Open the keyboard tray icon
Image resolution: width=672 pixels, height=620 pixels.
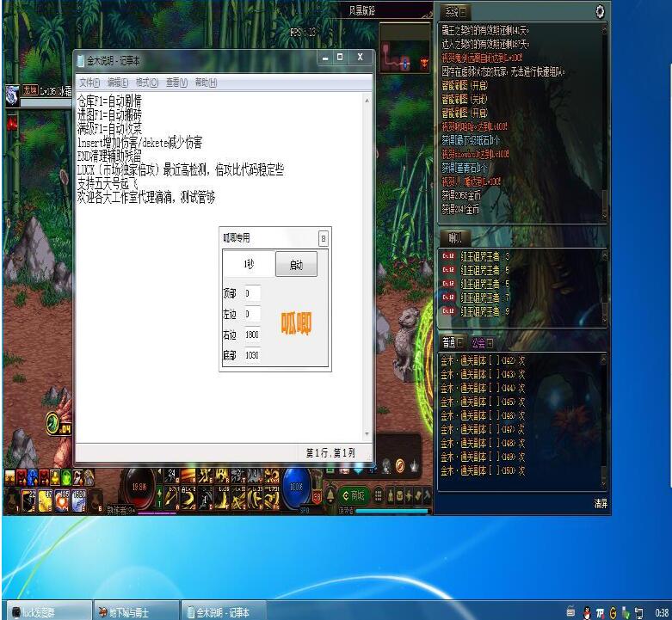[x=570, y=611]
